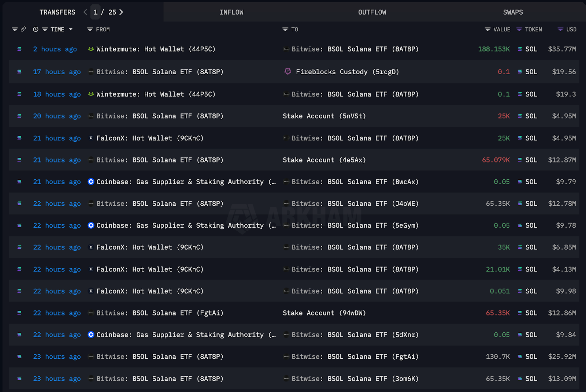The width and height of the screenshot is (586, 392).
Task: Click the FalconX logo on the 21 hours ago row
Action: [91, 138]
